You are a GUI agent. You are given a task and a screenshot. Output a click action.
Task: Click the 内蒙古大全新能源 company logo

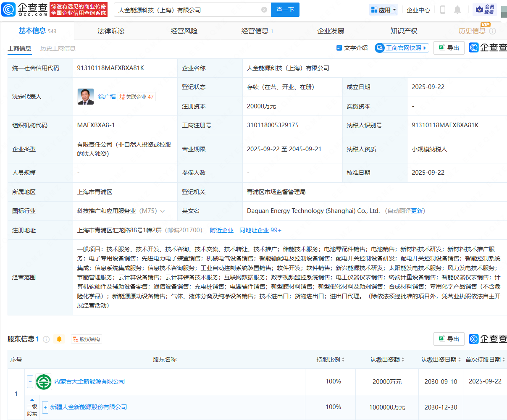tap(44, 382)
